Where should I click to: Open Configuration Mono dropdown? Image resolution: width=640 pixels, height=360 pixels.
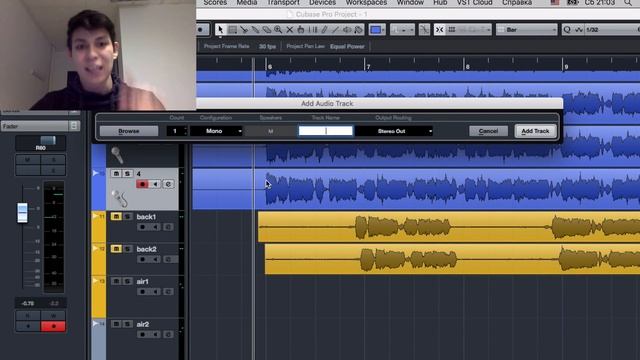coord(217,131)
